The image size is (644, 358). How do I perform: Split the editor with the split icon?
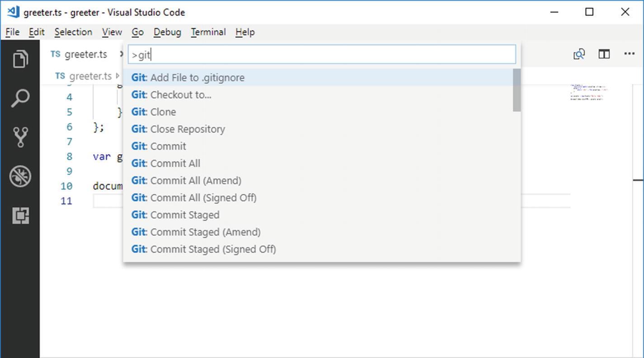[604, 54]
